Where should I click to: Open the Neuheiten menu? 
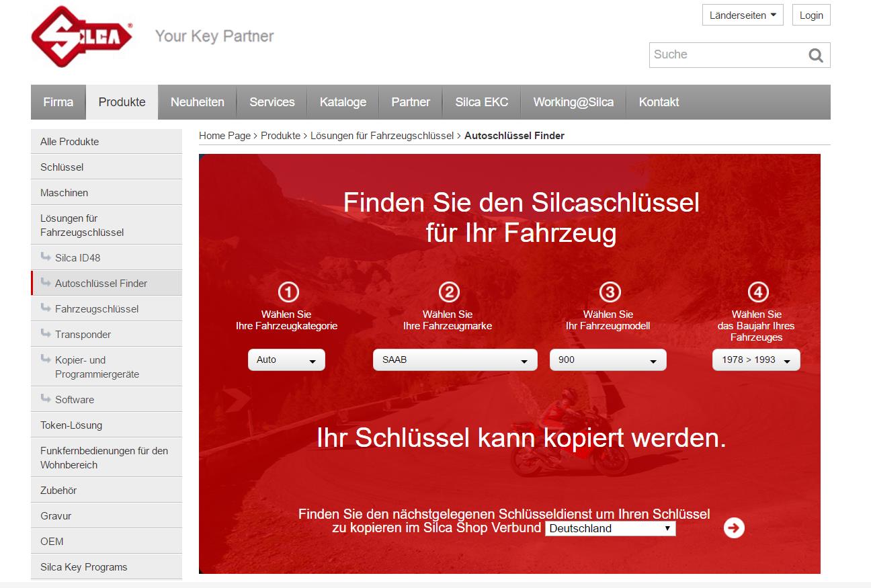point(198,102)
